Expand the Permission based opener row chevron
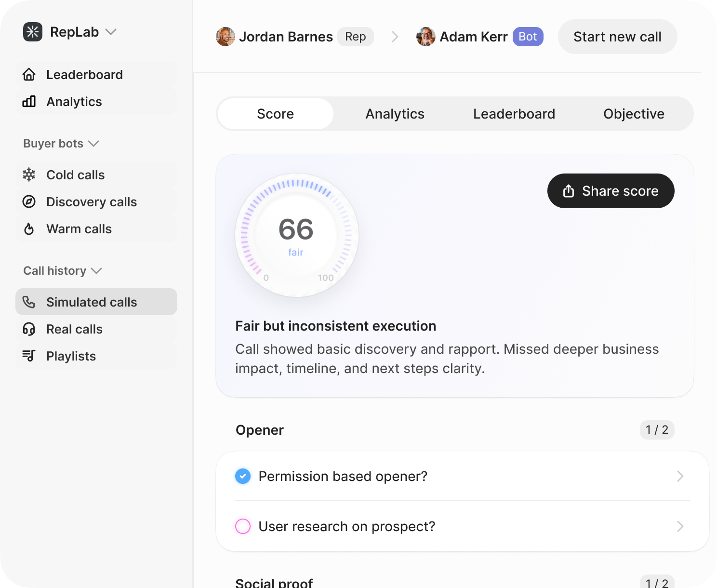 click(x=680, y=476)
